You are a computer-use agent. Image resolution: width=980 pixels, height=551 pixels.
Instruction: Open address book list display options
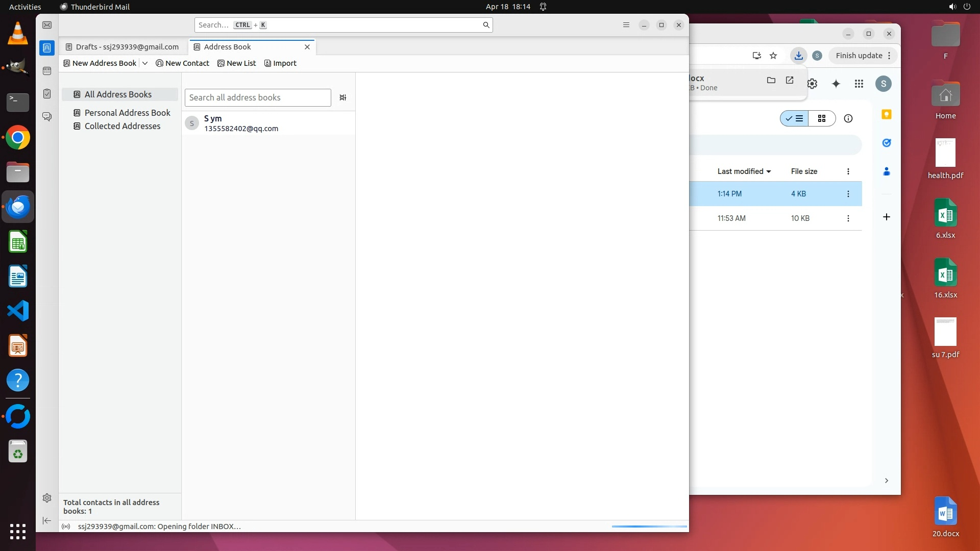tap(343, 97)
